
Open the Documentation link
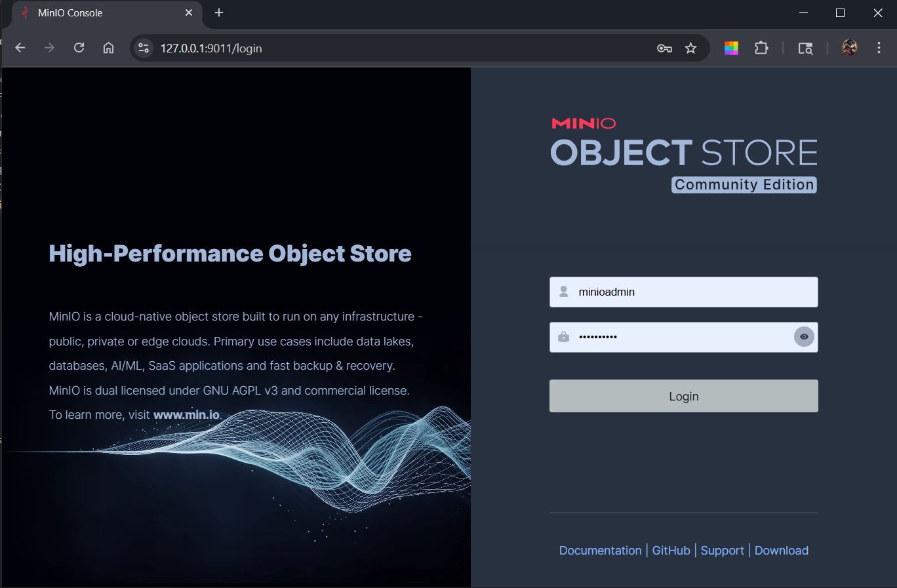(600, 551)
